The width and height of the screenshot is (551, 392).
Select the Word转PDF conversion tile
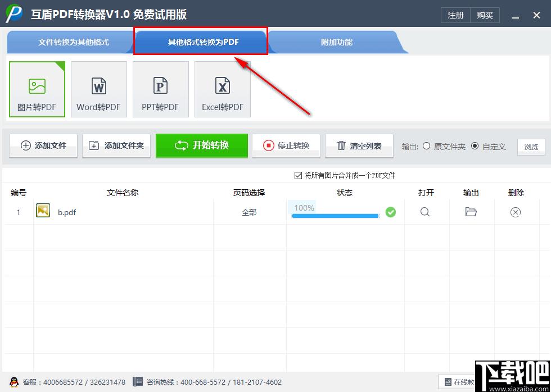pyautogui.click(x=99, y=89)
